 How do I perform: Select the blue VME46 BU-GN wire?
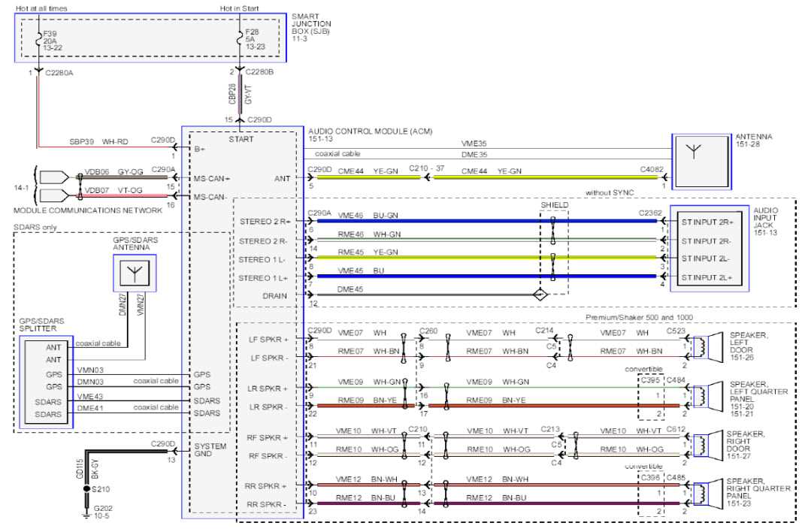tap(451, 219)
